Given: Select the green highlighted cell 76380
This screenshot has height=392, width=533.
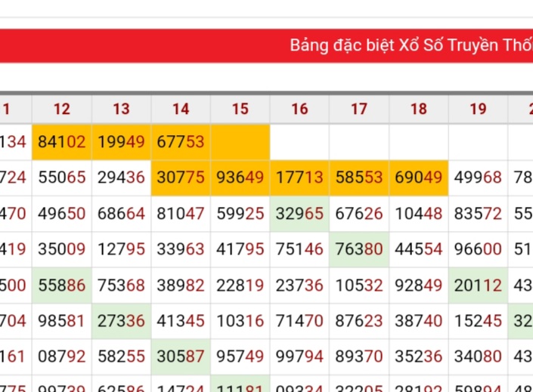Looking at the screenshot, I should [x=359, y=249].
